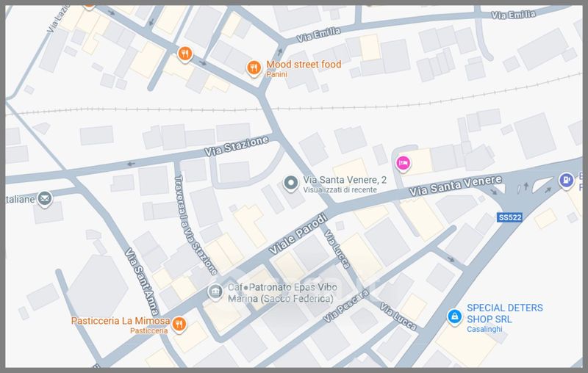This screenshot has width=588, height=373.
Task: Click the Pasticceria La Mimosa text label
Action: tap(121, 321)
